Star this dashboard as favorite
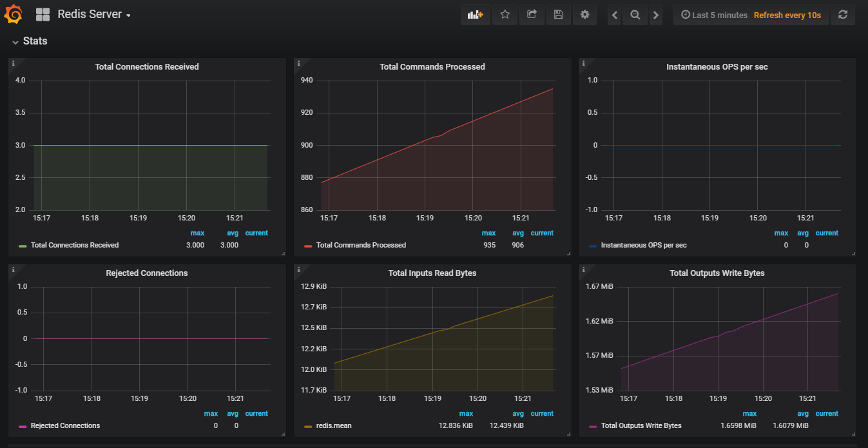 [505, 15]
